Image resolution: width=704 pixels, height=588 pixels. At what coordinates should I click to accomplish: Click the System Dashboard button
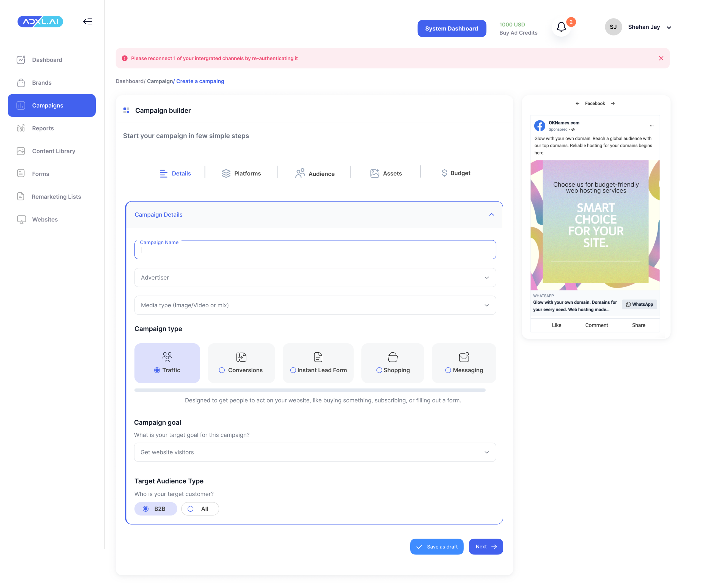pos(451,29)
